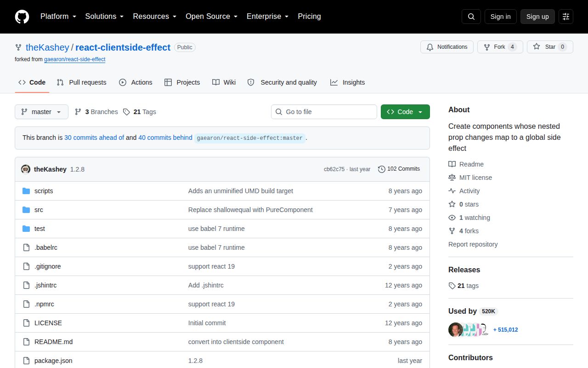Open commit hash cb62c75

pyautogui.click(x=334, y=169)
